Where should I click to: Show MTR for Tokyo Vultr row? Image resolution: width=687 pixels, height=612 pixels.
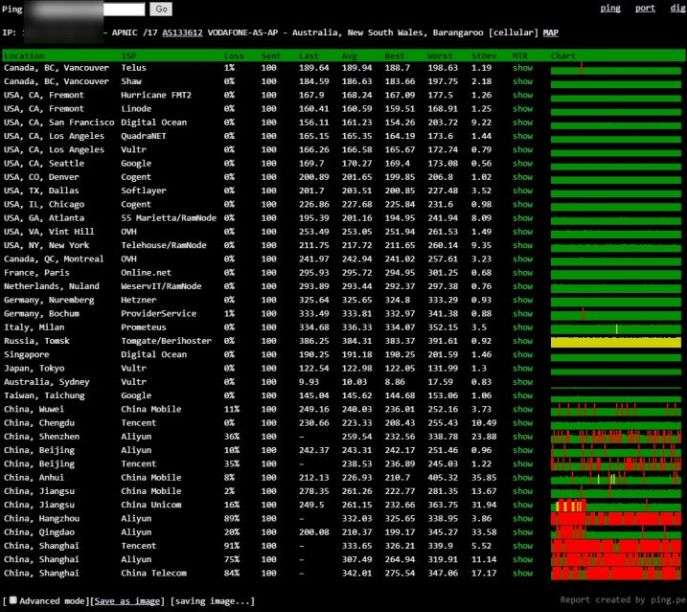pyautogui.click(x=523, y=368)
